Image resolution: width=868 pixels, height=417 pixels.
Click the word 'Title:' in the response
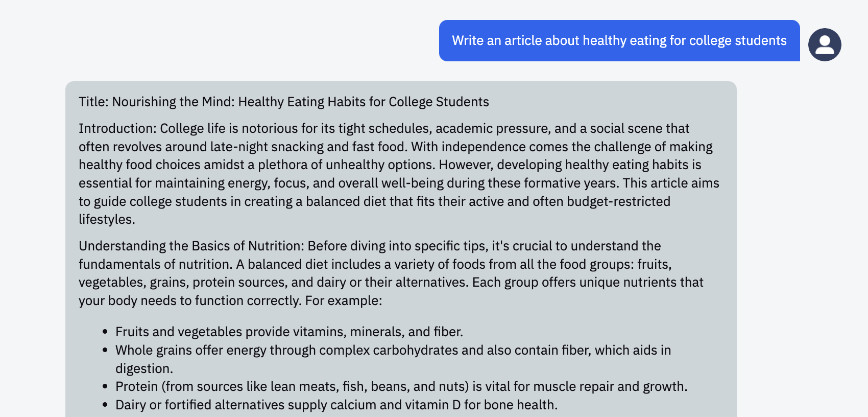tap(93, 102)
